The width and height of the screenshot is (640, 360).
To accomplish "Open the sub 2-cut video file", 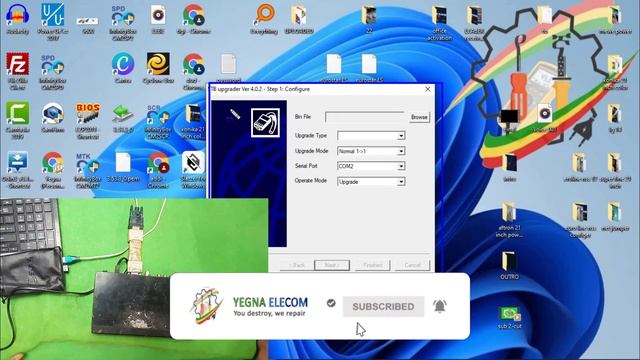I will click(x=509, y=313).
